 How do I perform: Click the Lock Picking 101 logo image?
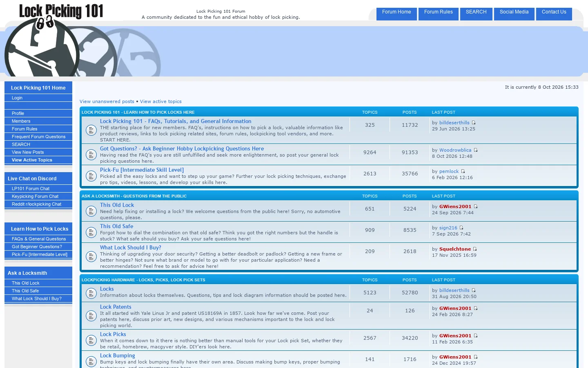tap(61, 40)
